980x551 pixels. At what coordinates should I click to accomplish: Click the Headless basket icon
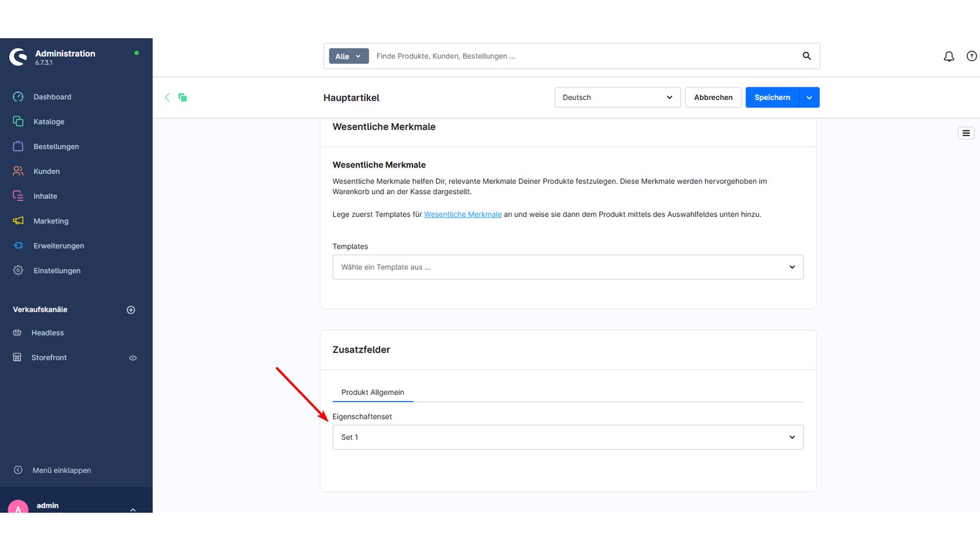point(17,333)
